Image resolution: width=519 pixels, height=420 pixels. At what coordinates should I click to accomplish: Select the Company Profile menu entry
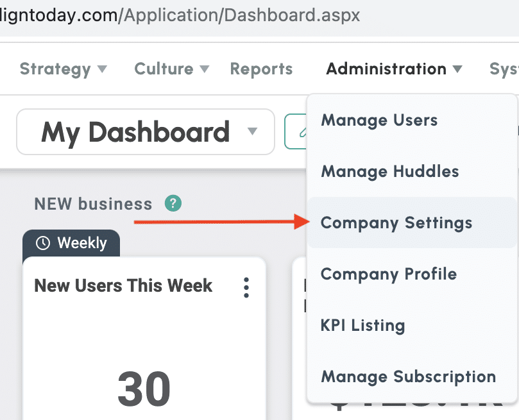click(389, 274)
